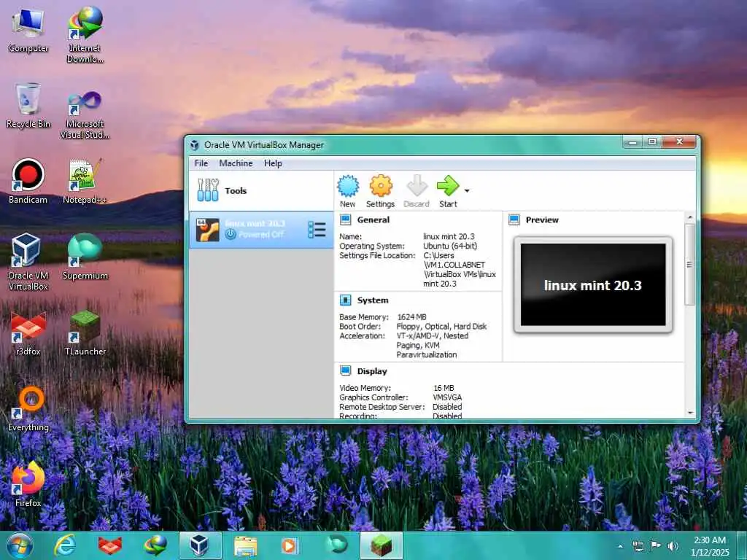
Task: Expand the Start button dropdown arrow
Action: pos(467,191)
